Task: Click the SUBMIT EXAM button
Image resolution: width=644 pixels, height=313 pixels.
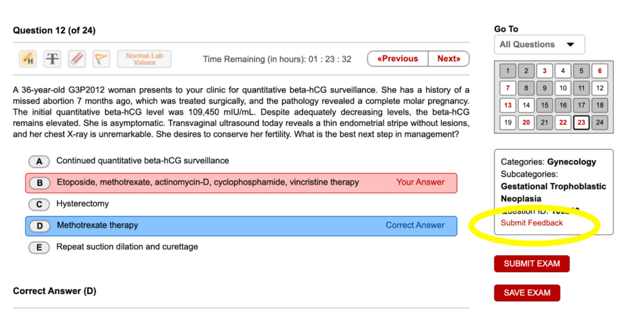Action: [x=531, y=264]
